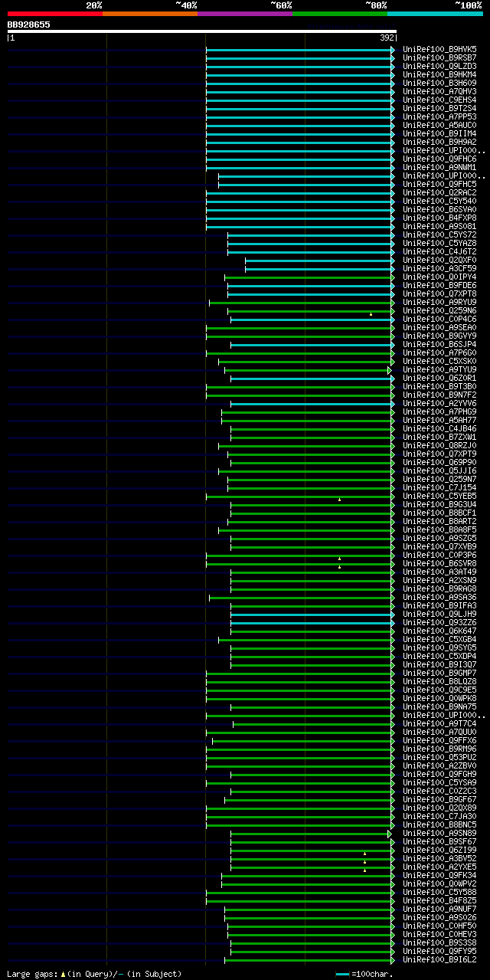Click the arrowhead ending the A9SA36 bar
Viewport: 490px width, 980px height.
[x=393, y=597]
